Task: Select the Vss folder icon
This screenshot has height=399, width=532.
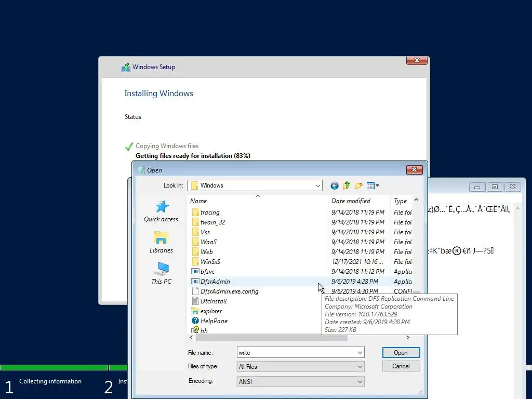Action: point(195,232)
